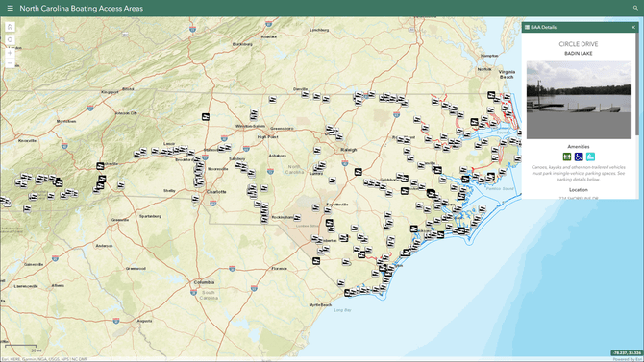Click the canoes and kayaks parking note

coord(579,173)
